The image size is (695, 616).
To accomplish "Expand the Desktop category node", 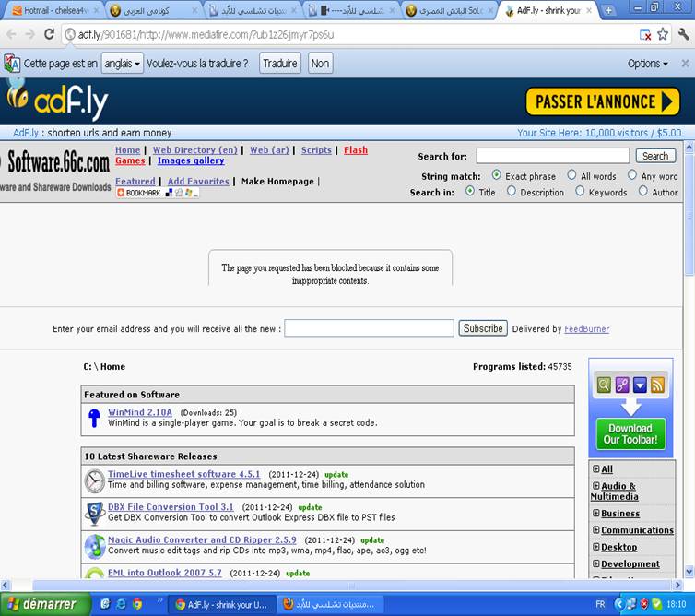I will point(596,547).
